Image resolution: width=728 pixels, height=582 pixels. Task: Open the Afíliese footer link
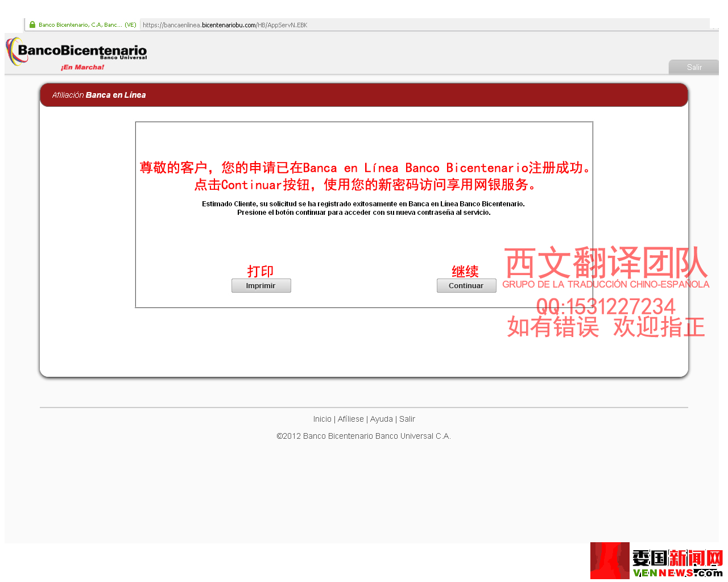coord(351,419)
